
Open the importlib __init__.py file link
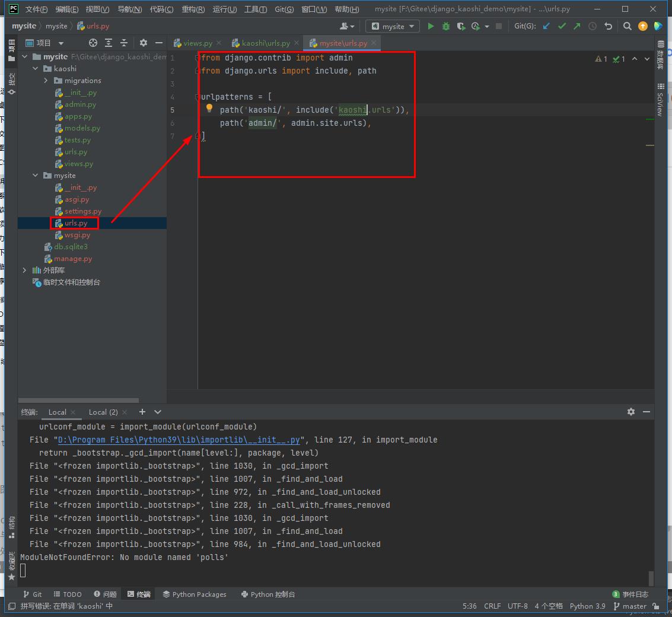(x=179, y=440)
